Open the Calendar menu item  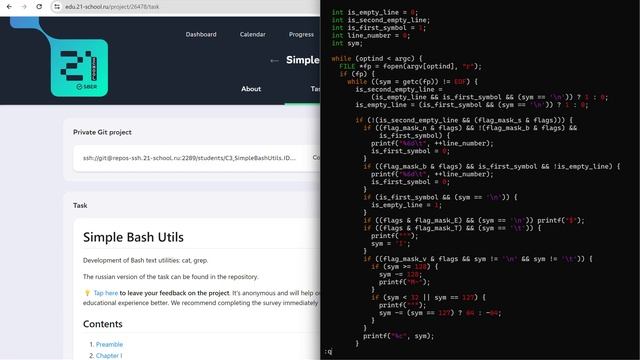click(252, 34)
